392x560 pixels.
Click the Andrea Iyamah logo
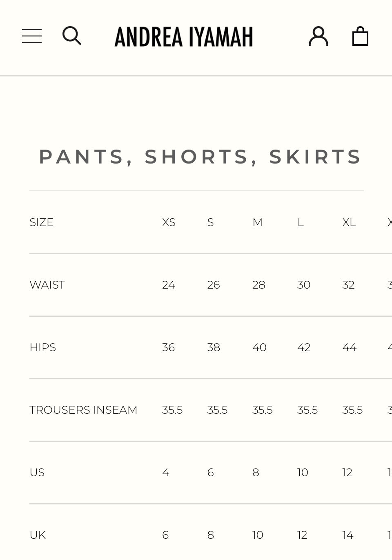tap(184, 36)
